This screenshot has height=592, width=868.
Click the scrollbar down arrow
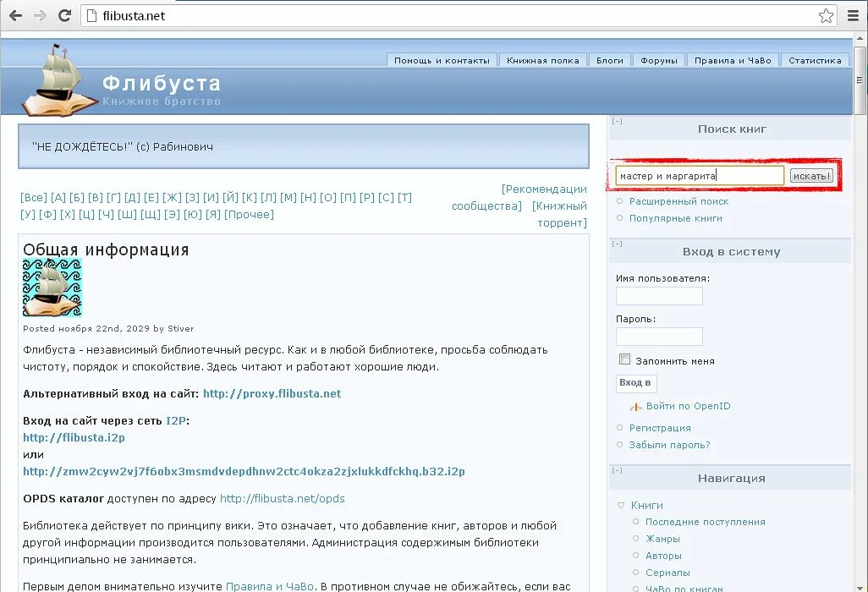coord(860,587)
